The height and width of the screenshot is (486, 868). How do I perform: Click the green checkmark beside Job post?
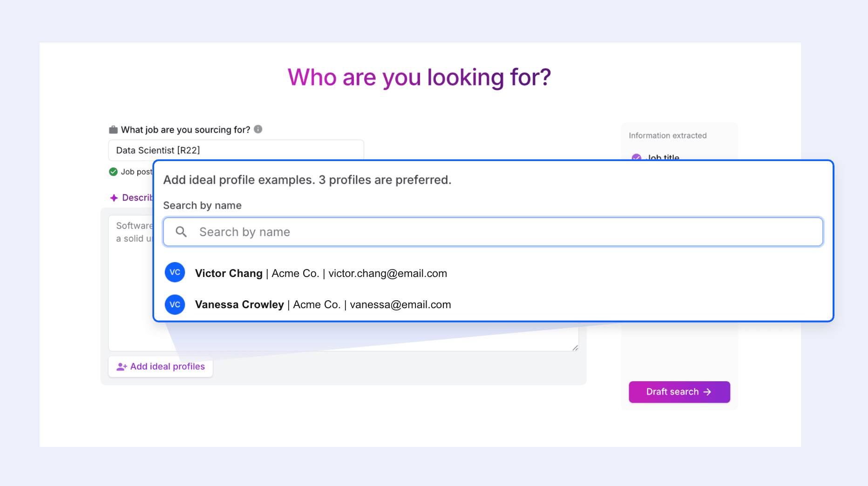pyautogui.click(x=113, y=172)
